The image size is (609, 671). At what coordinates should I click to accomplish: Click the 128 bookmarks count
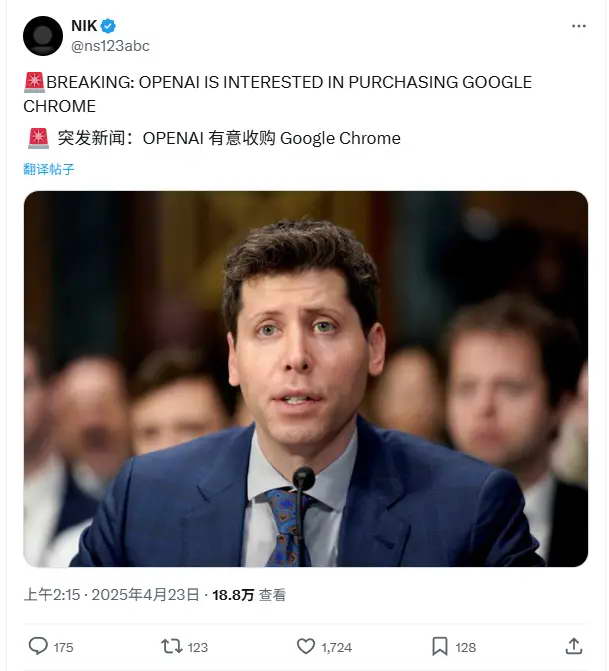coord(466,647)
